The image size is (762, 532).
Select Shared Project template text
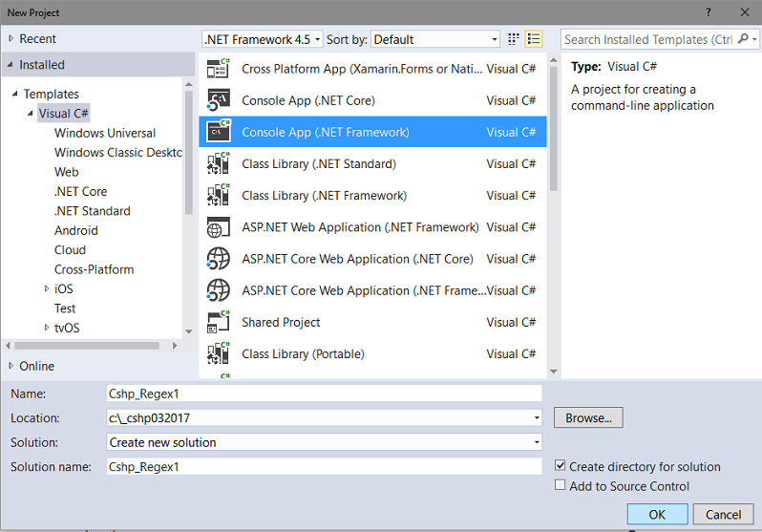point(281,322)
